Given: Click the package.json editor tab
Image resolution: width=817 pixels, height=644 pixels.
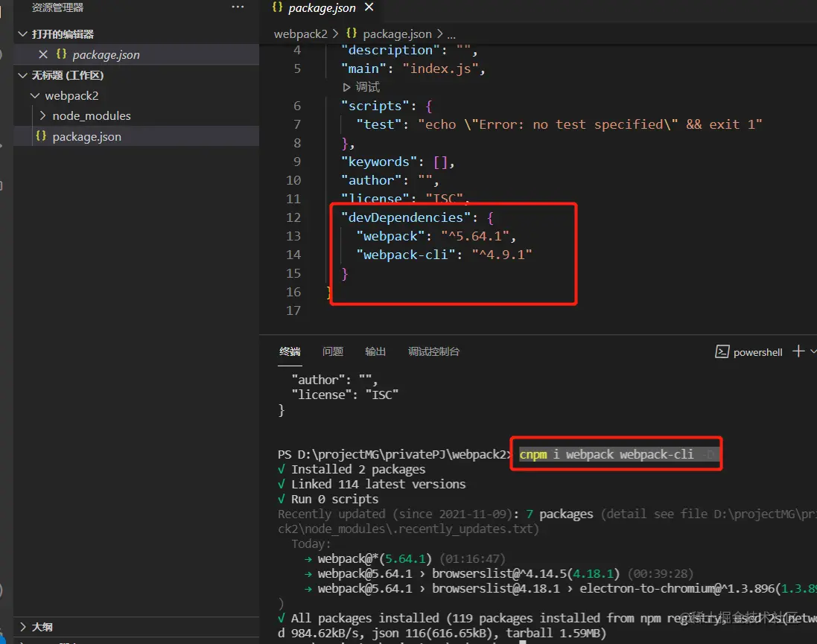Looking at the screenshot, I should pyautogui.click(x=322, y=7).
